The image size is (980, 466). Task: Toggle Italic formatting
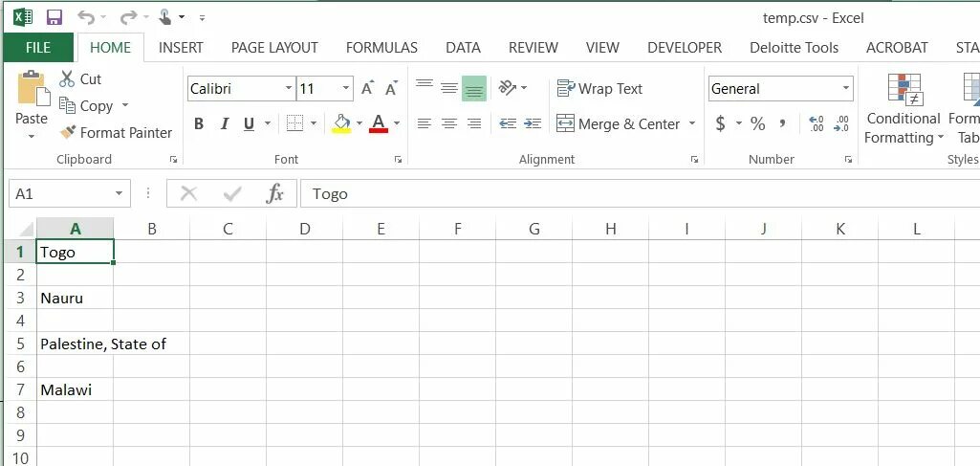coord(225,123)
